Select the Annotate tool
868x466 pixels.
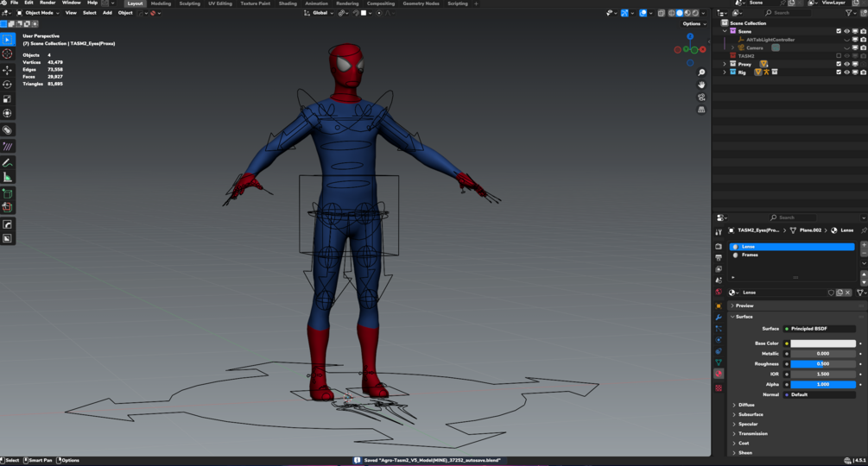click(8, 162)
